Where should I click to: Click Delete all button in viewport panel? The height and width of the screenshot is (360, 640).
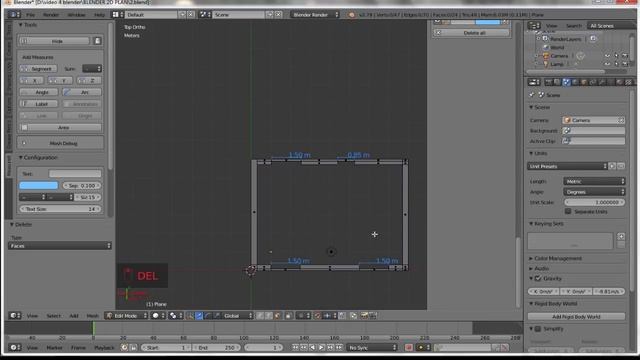471,33
